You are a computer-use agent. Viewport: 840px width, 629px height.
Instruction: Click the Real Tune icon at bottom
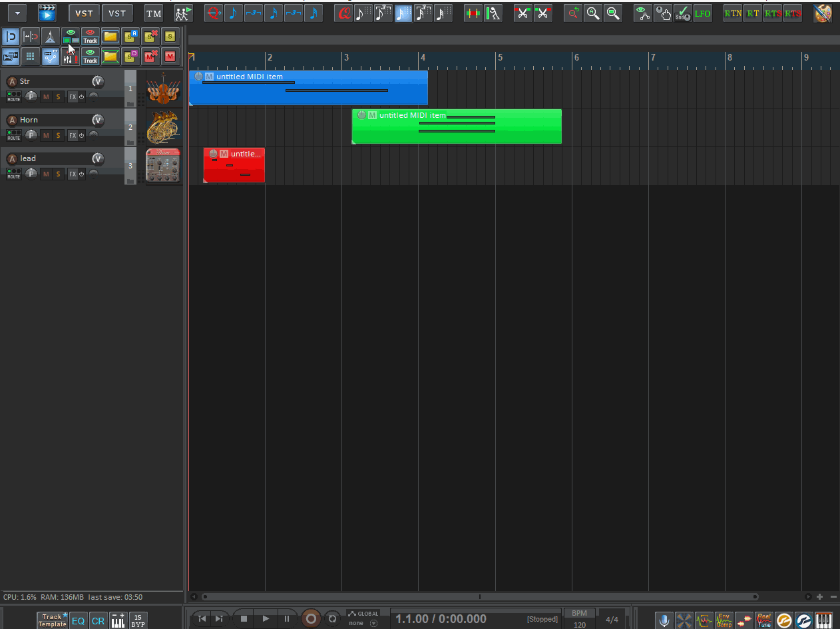(764, 620)
